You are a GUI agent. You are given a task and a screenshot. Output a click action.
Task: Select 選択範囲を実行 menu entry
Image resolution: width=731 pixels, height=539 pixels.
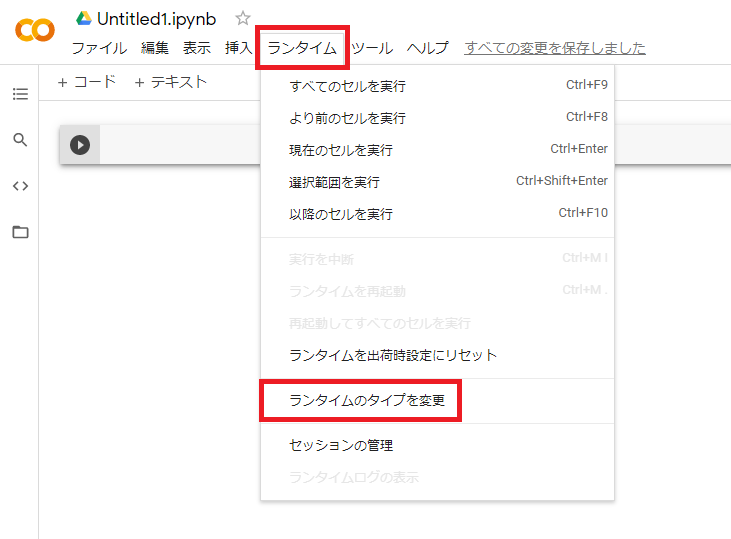click(437, 182)
